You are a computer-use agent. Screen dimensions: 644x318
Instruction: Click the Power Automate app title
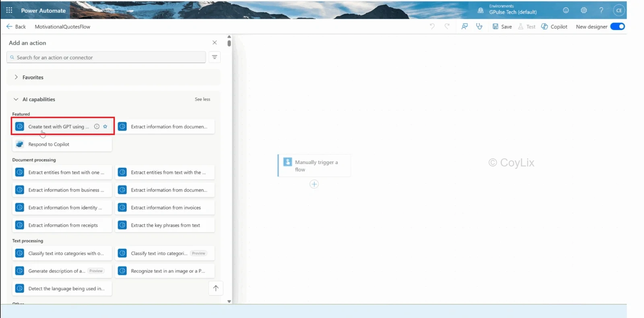pos(43,10)
